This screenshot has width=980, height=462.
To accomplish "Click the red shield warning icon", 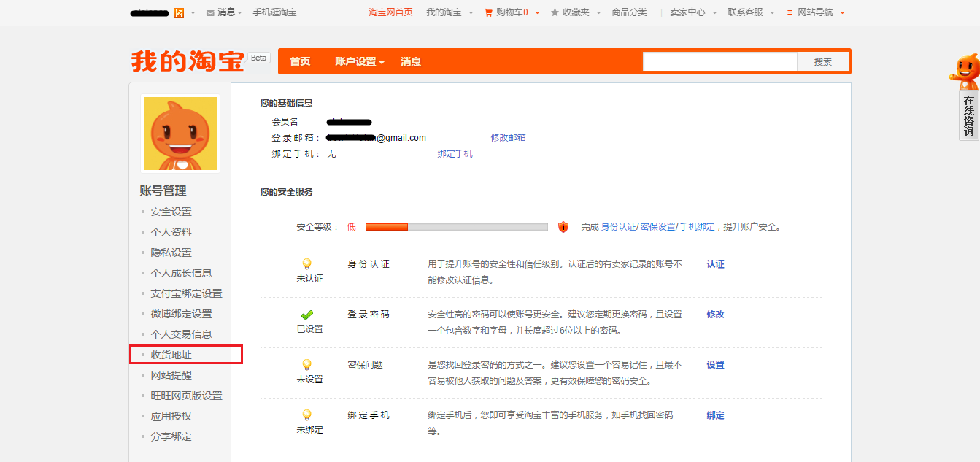I will pyautogui.click(x=563, y=227).
